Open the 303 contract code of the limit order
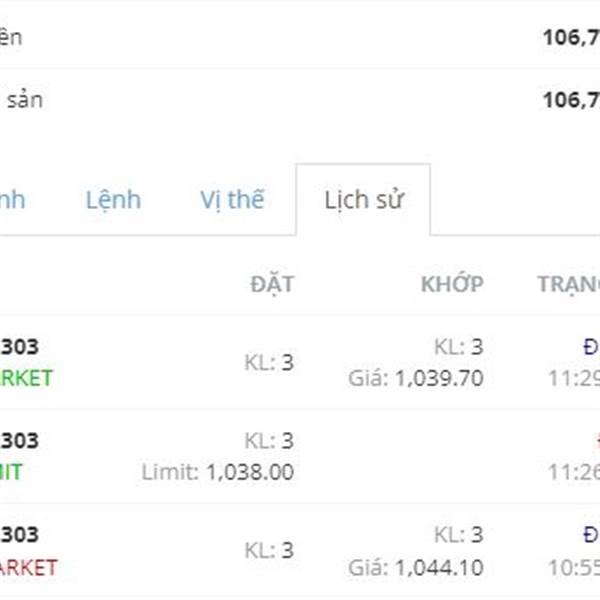Image resolution: width=600 pixels, height=600 pixels. pyautogui.click(x=19, y=441)
